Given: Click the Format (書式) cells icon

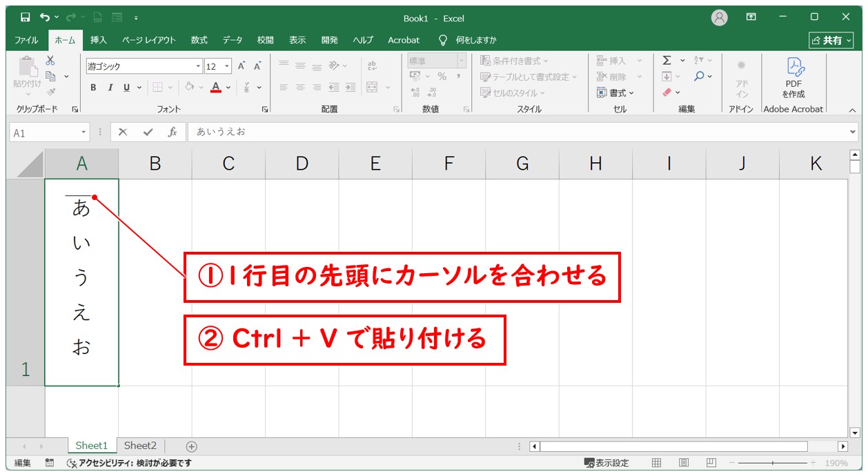Looking at the screenshot, I should 615,92.
